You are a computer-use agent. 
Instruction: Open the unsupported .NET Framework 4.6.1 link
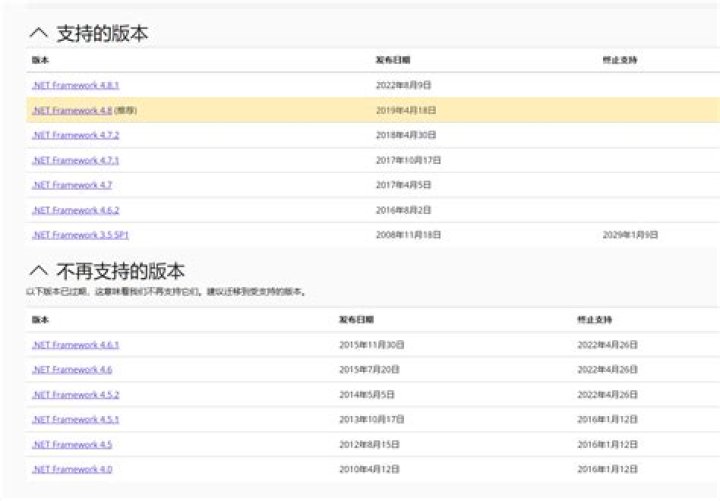click(75, 345)
